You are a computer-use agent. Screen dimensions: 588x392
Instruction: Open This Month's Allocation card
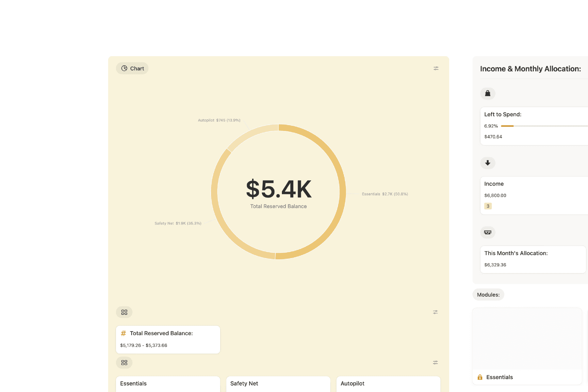[x=533, y=259]
